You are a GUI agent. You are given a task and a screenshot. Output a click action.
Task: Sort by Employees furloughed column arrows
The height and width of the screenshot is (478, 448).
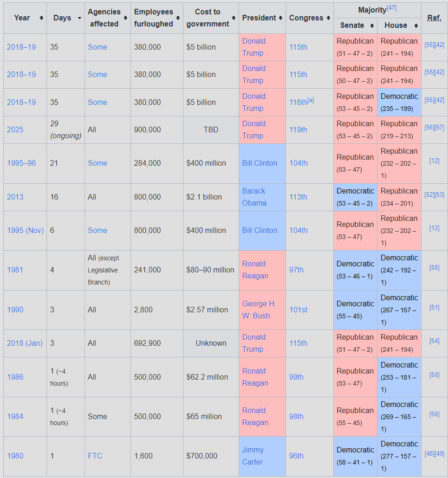[x=178, y=18]
